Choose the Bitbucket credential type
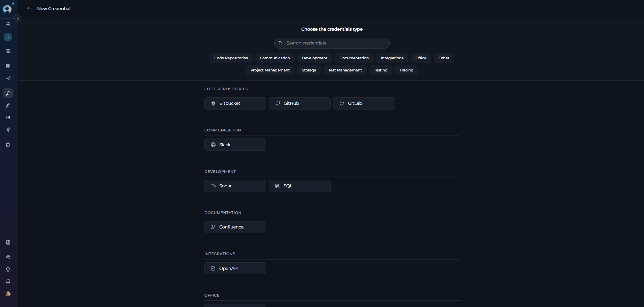This screenshot has width=644, height=307. 235,103
